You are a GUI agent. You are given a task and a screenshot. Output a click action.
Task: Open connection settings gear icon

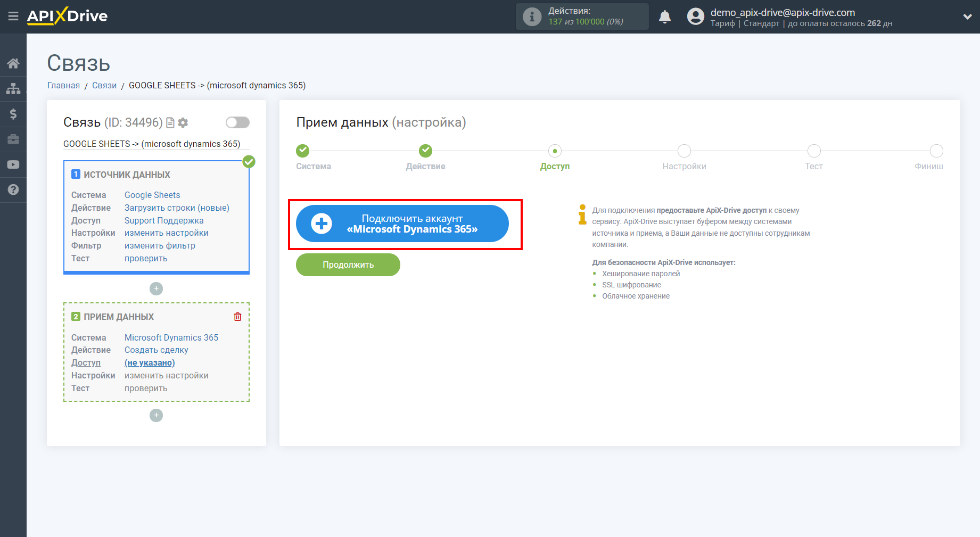click(183, 123)
